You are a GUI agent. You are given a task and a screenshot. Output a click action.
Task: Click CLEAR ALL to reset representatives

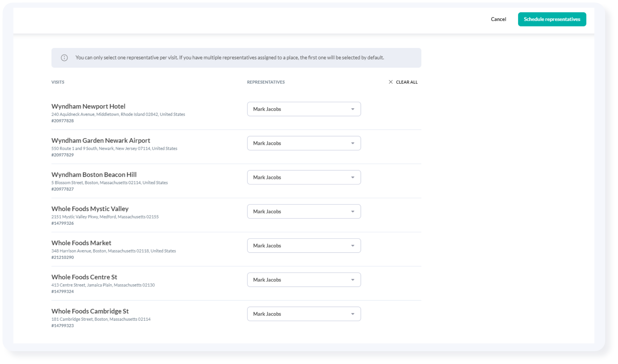(403, 82)
